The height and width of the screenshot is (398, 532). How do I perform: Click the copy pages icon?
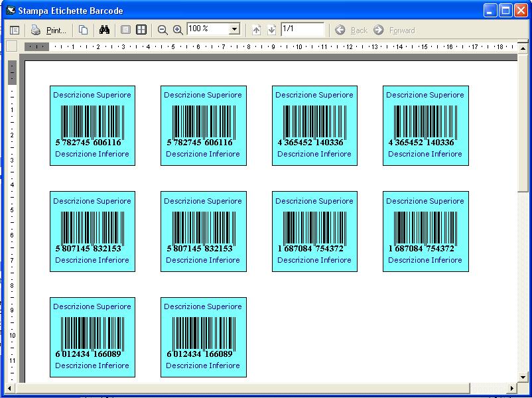(83, 30)
